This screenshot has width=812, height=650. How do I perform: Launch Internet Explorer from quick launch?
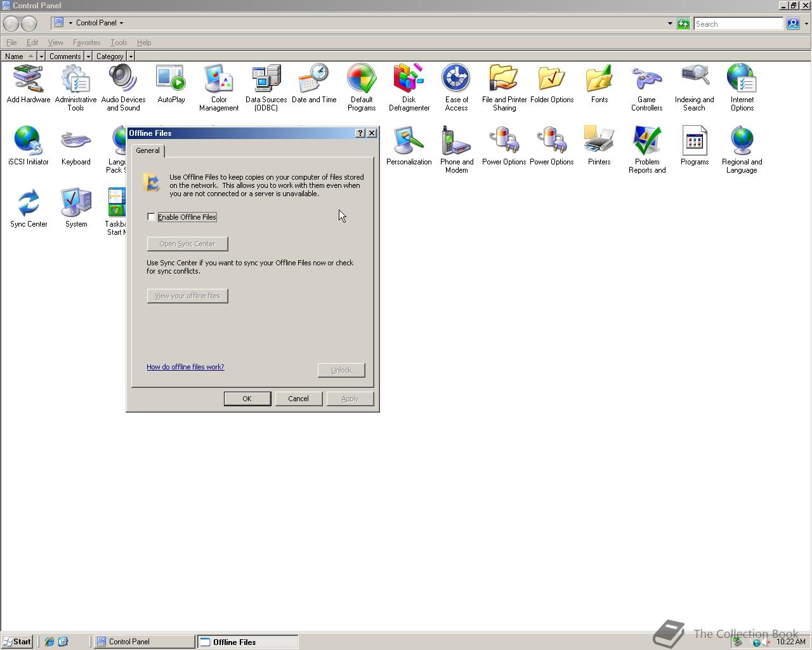point(49,642)
